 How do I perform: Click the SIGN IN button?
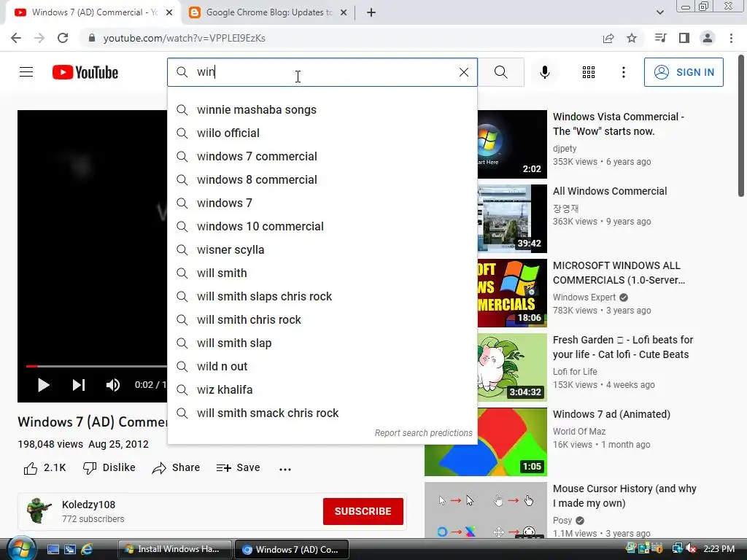(x=684, y=72)
